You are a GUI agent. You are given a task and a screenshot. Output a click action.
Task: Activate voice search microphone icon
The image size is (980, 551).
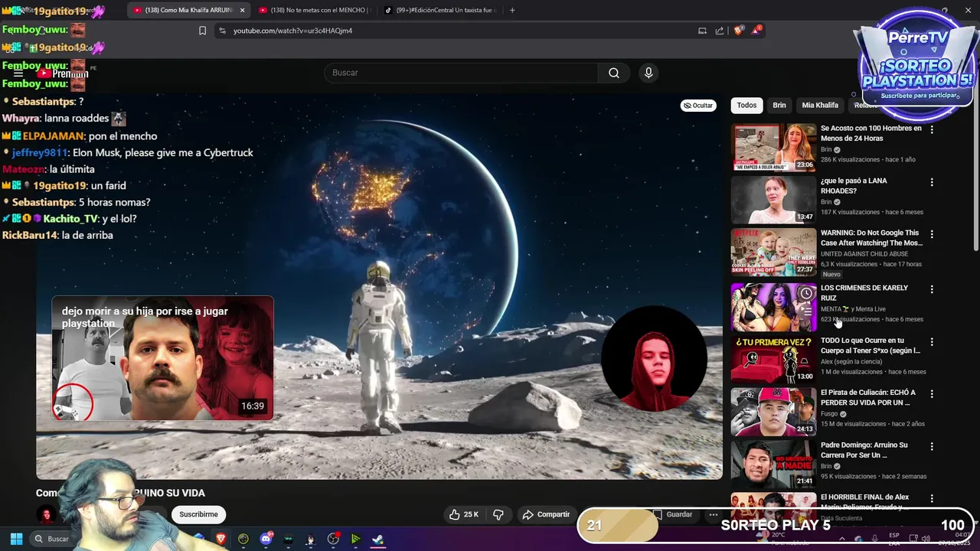pyautogui.click(x=648, y=73)
